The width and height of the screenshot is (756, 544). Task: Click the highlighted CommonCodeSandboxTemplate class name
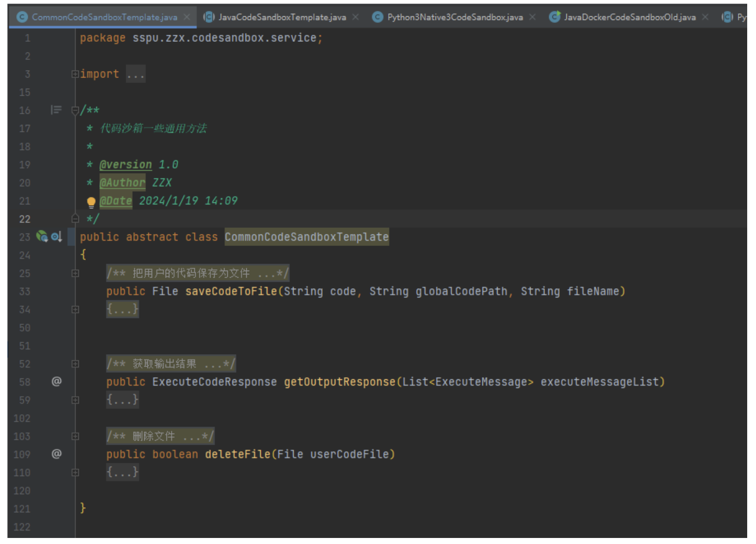pyautogui.click(x=307, y=237)
